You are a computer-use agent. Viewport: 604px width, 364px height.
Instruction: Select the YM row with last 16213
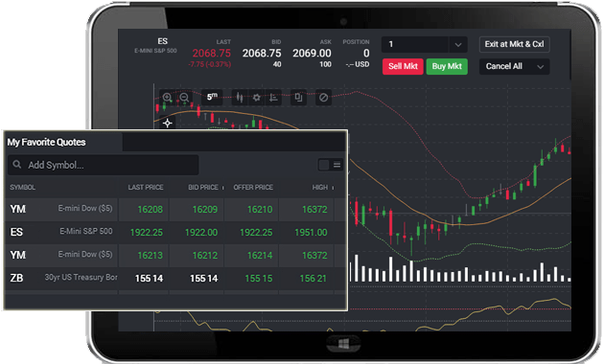click(x=174, y=255)
